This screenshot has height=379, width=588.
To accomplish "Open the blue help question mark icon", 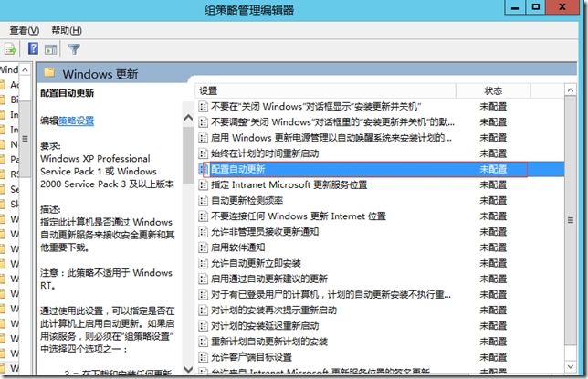I will click(33, 48).
